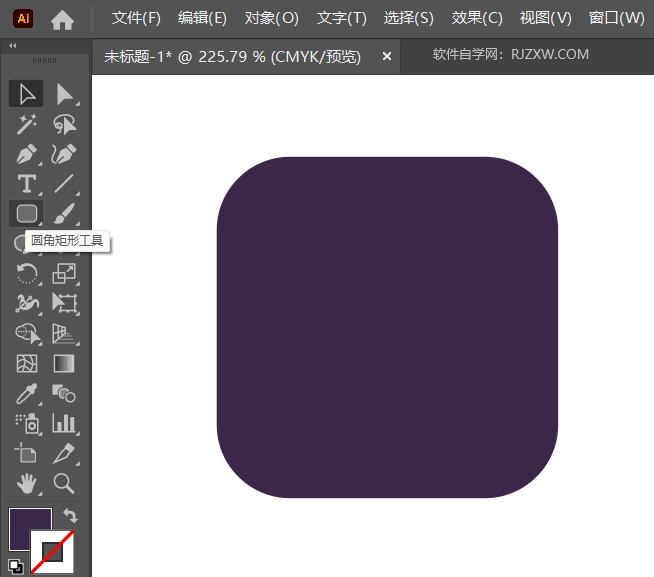Select the Warp tool

coord(26,303)
